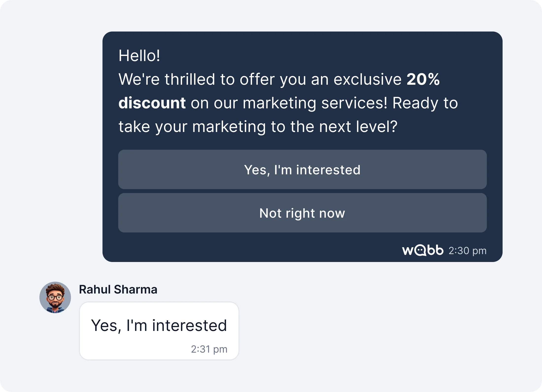Click the 2:31 pm reply timestamp
The image size is (542, 392).
[x=209, y=349]
